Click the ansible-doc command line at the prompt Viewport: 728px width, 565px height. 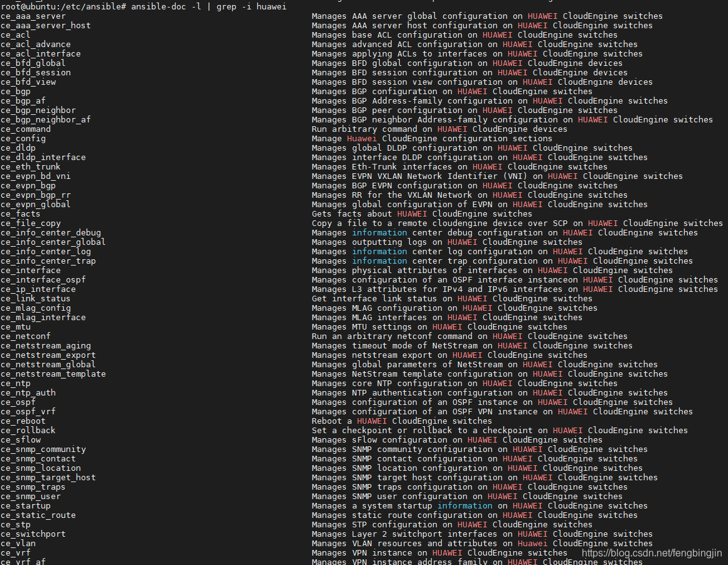pyautogui.click(x=144, y=6)
